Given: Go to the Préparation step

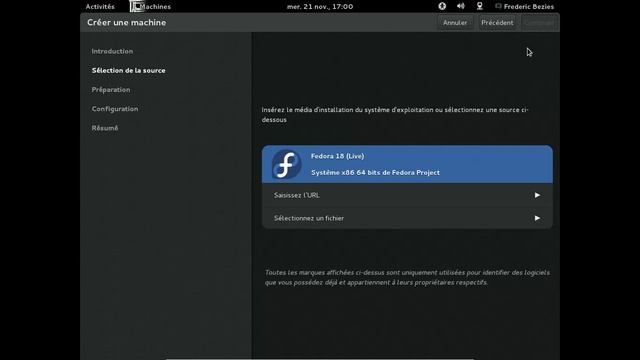Looking at the screenshot, I should tap(111, 89).
